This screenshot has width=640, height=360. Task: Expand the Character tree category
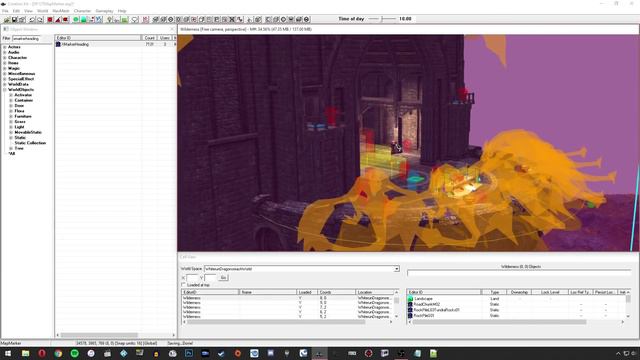[4, 58]
